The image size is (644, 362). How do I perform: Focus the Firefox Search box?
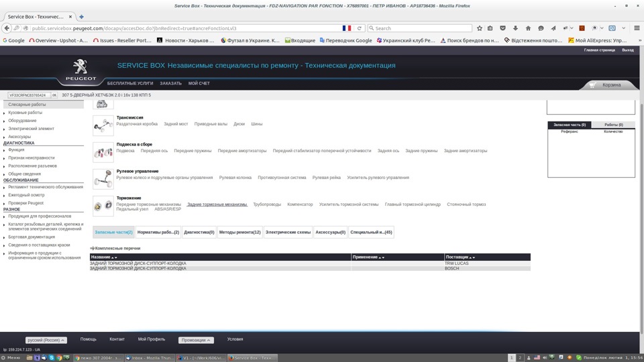(x=420, y=28)
